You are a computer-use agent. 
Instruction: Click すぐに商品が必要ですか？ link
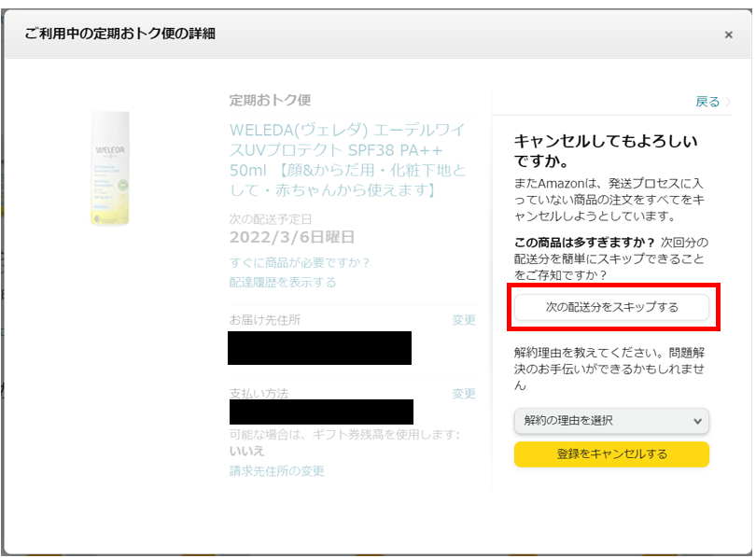[x=300, y=262]
